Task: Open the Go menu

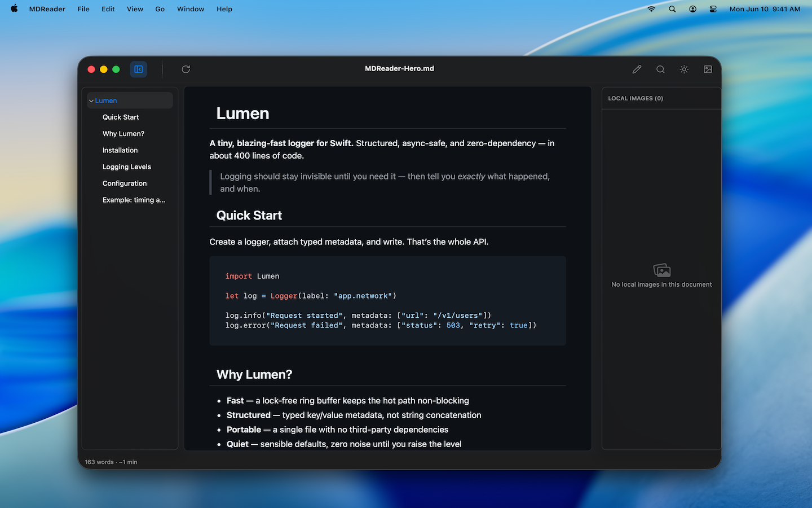Action: point(160,9)
